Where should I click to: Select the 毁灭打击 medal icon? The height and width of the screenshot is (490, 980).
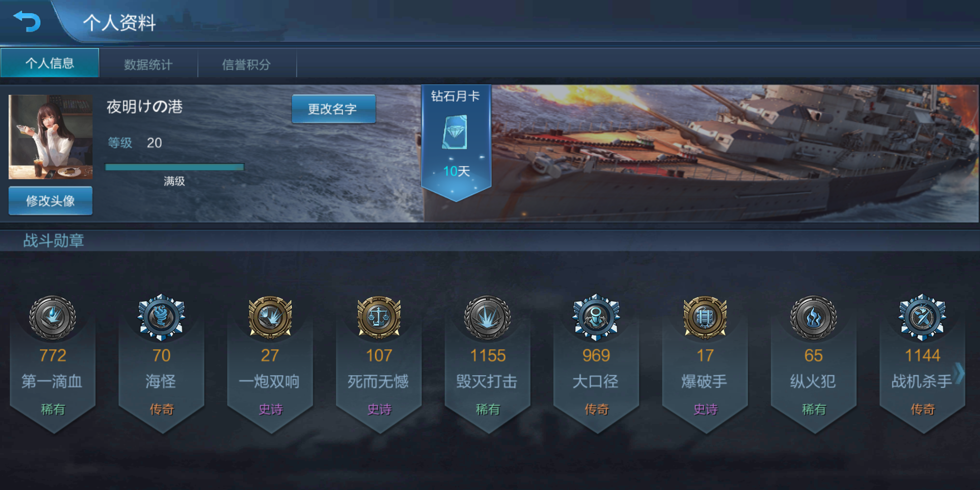click(487, 317)
